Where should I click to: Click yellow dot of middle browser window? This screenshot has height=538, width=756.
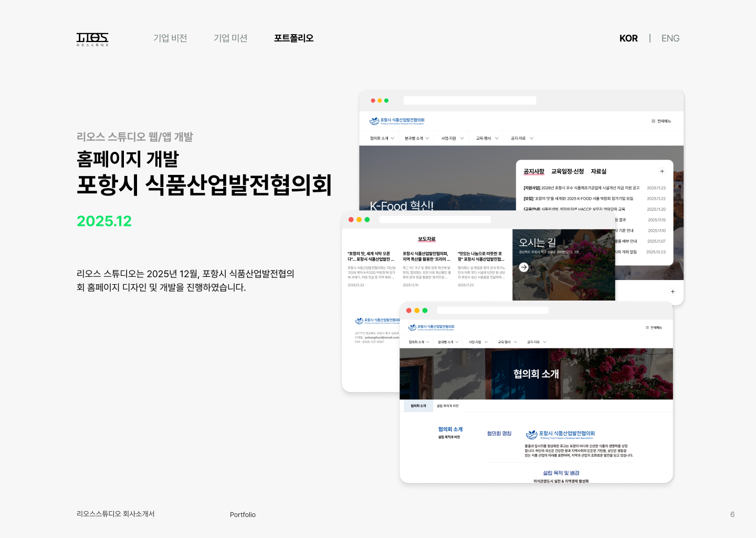point(359,220)
